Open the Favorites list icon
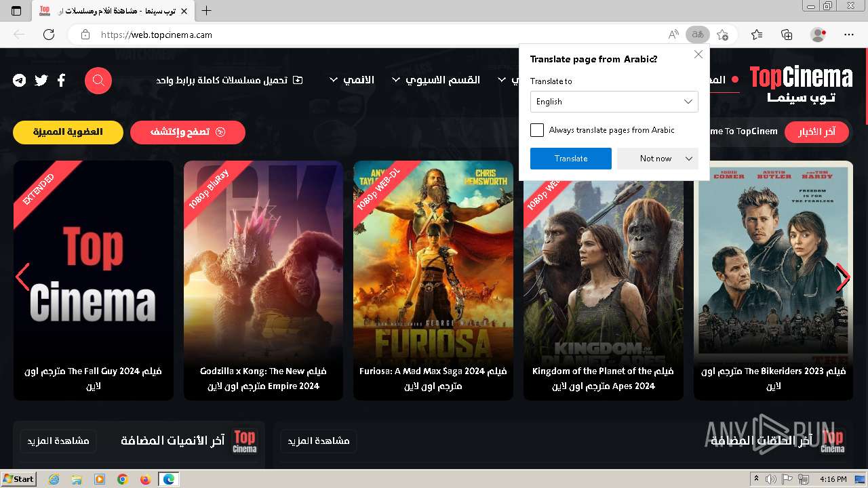 [x=757, y=35]
